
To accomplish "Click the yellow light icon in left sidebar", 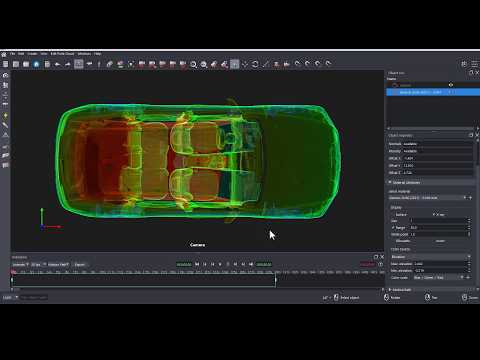I will pyautogui.click(x=5, y=115).
